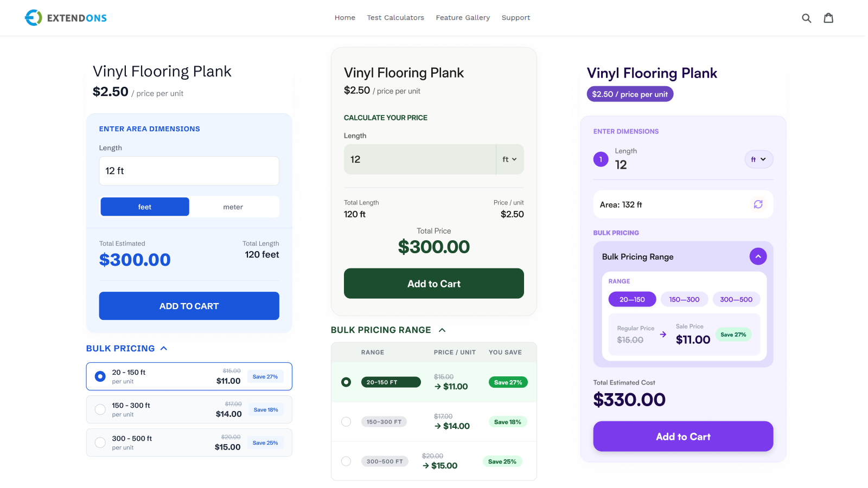Viewport: 868px width, 488px height.
Task: Click the purple step number 1 badge
Action: coord(601,159)
